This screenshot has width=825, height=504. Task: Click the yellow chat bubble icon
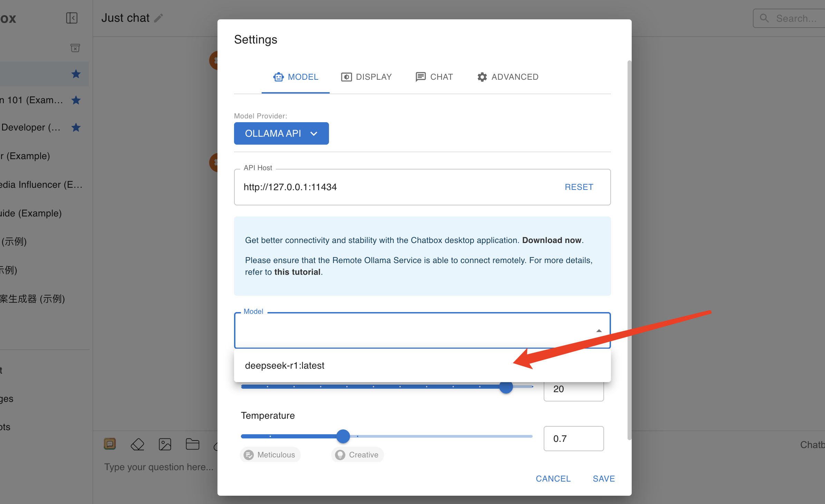[x=110, y=444]
